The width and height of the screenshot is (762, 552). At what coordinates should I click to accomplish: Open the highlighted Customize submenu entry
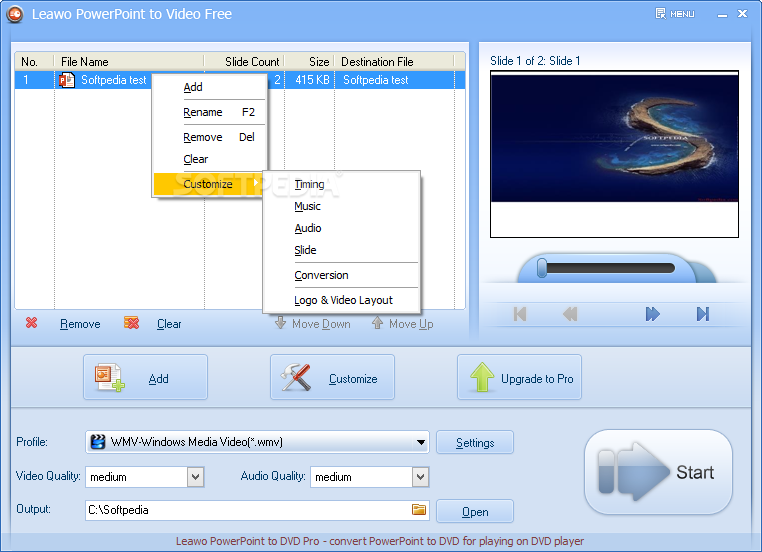(x=208, y=184)
